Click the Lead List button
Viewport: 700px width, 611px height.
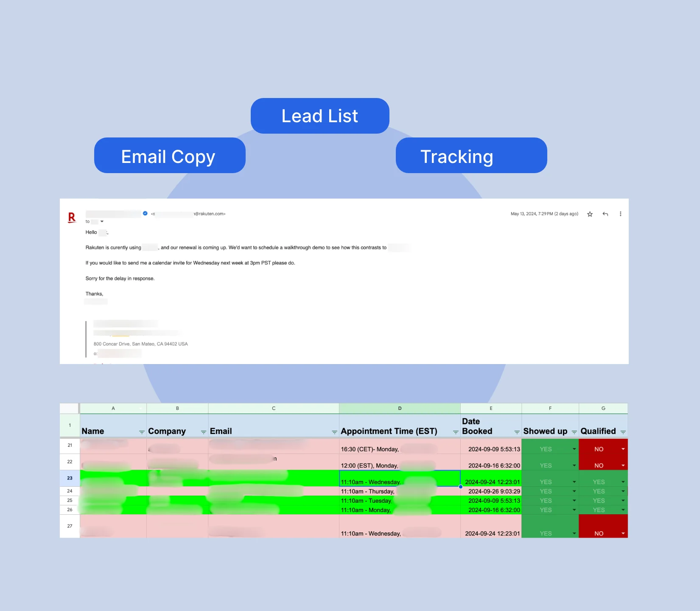click(320, 116)
